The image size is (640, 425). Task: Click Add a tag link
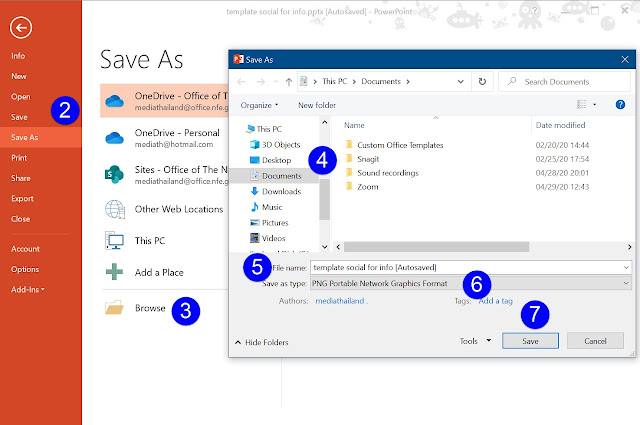coord(496,301)
